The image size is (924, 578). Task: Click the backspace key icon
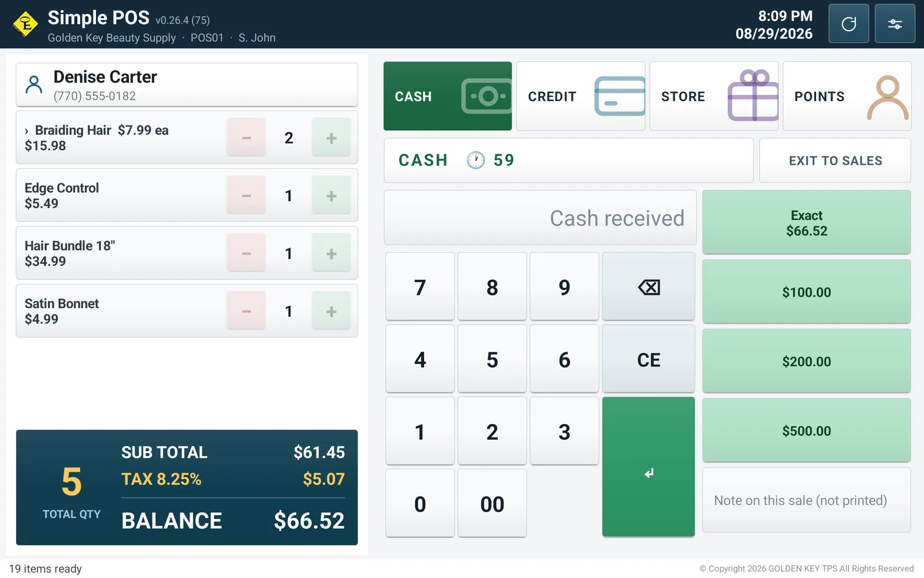(649, 287)
